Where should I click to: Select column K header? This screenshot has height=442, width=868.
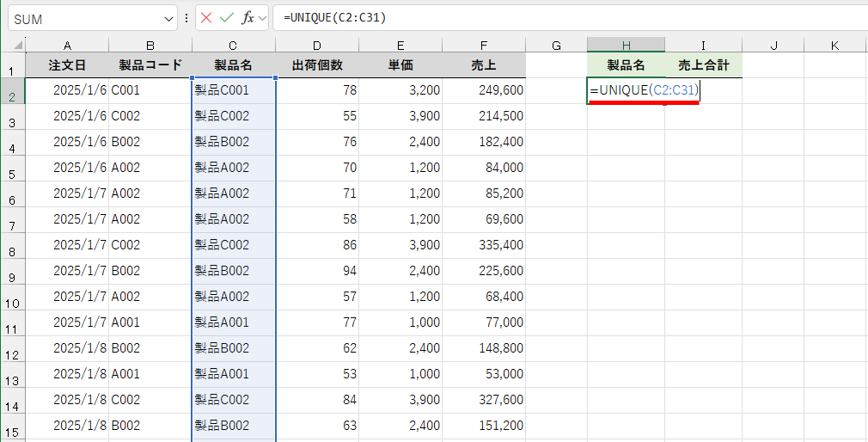pos(834,46)
